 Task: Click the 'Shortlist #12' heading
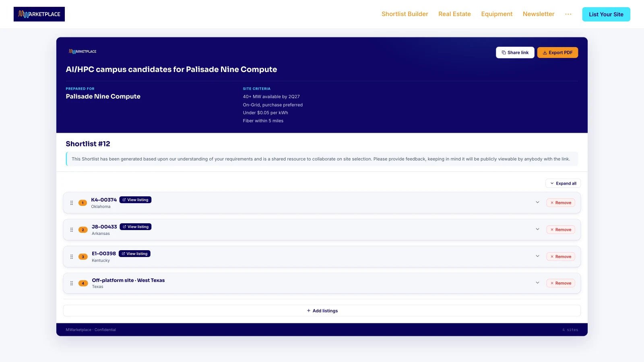[88, 144]
